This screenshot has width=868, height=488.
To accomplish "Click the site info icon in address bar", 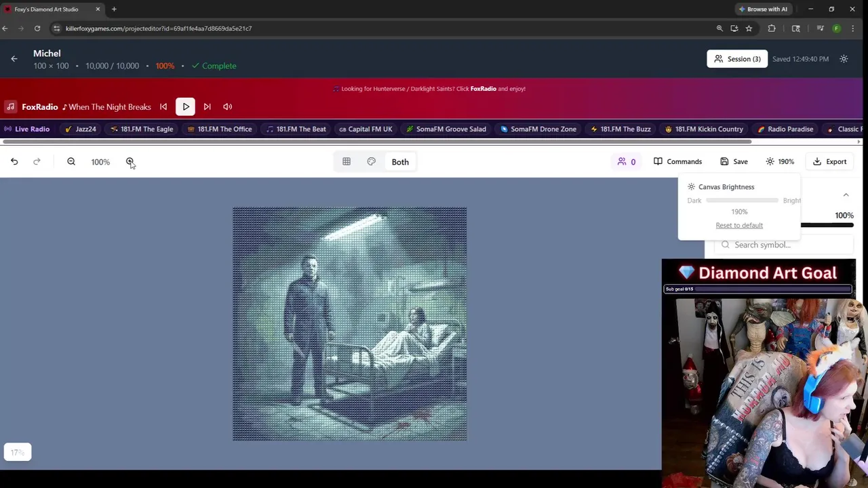I will [x=56, y=28].
